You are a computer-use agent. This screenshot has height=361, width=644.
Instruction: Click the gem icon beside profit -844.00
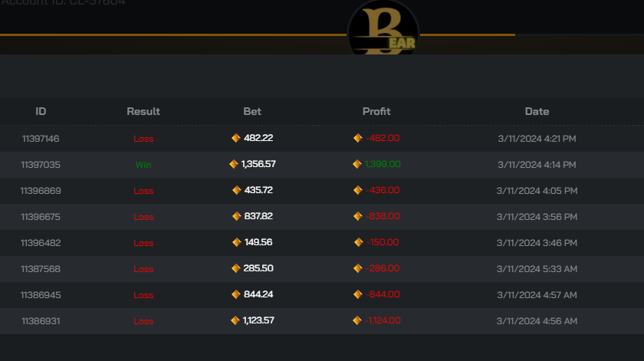(358, 294)
